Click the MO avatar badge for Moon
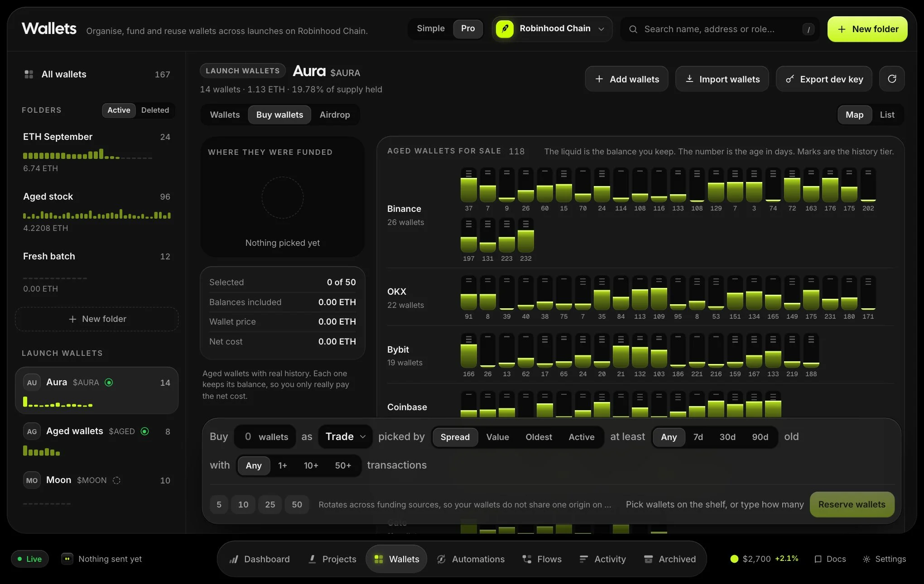 click(x=32, y=480)
